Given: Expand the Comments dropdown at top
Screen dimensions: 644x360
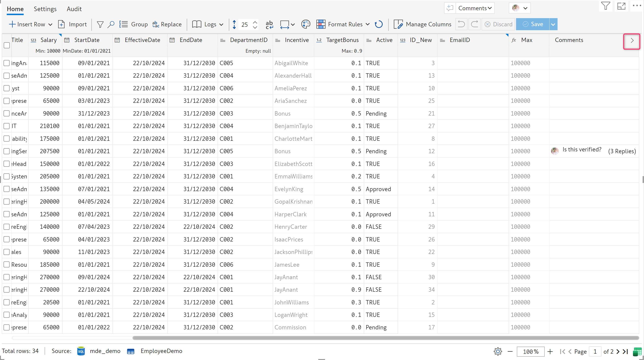Looking at the screenshot, I should (x=475, y=8).
